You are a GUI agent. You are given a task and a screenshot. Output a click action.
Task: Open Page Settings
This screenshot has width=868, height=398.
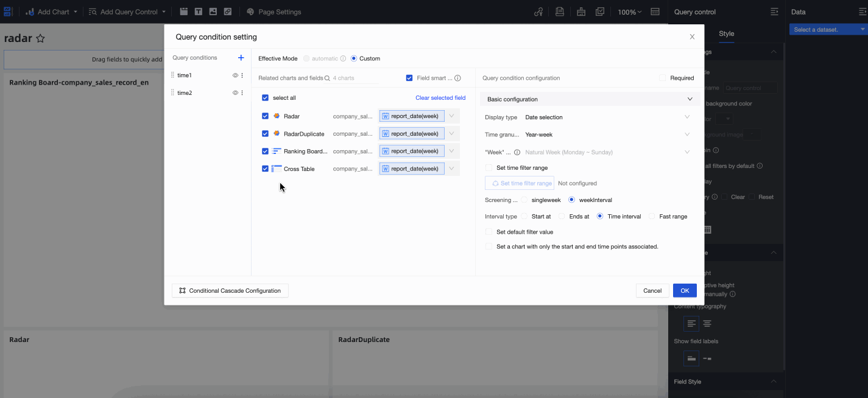[273, 12]
